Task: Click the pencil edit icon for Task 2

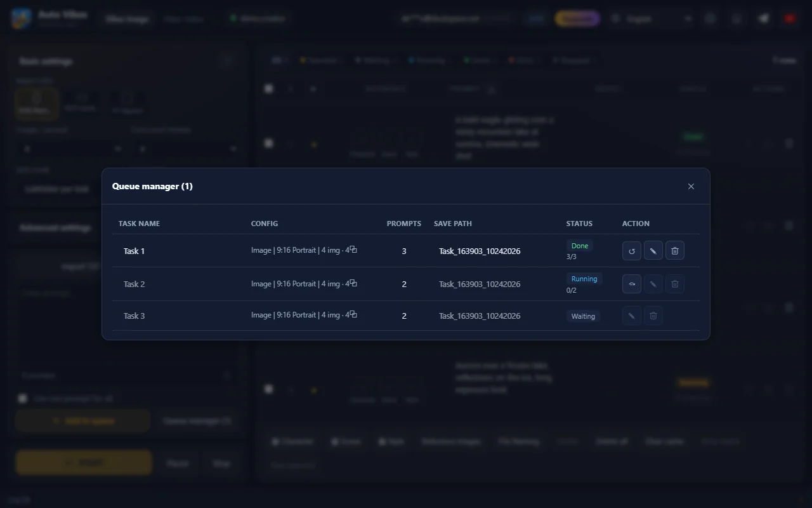Action: click(653, 284)
